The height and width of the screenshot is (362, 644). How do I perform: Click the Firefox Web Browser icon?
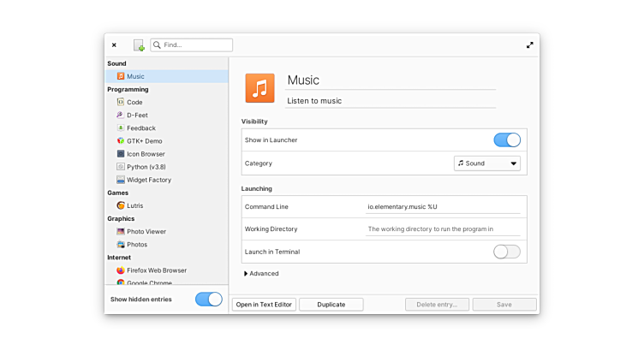(121, 270)
